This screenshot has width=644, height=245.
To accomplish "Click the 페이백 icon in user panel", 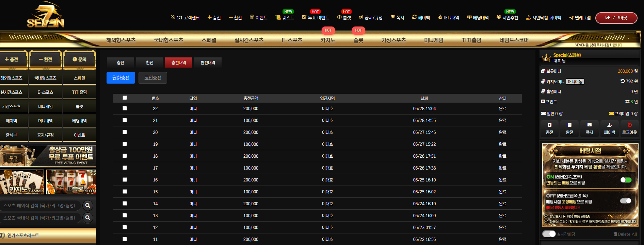I will pyautogui.click(x=609, y=125).
